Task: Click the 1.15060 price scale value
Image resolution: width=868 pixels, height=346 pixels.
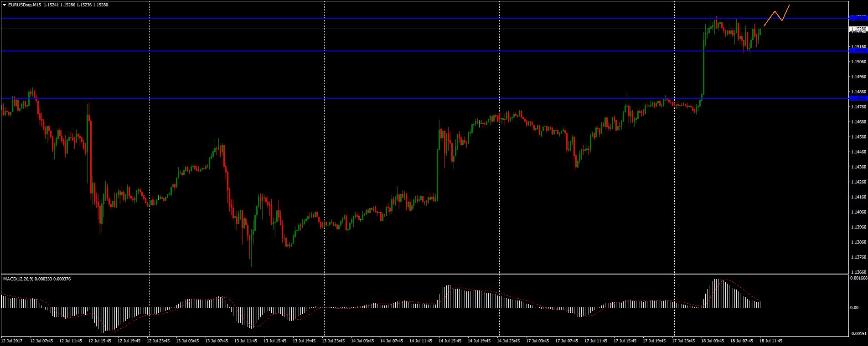Action: [858, 61]
